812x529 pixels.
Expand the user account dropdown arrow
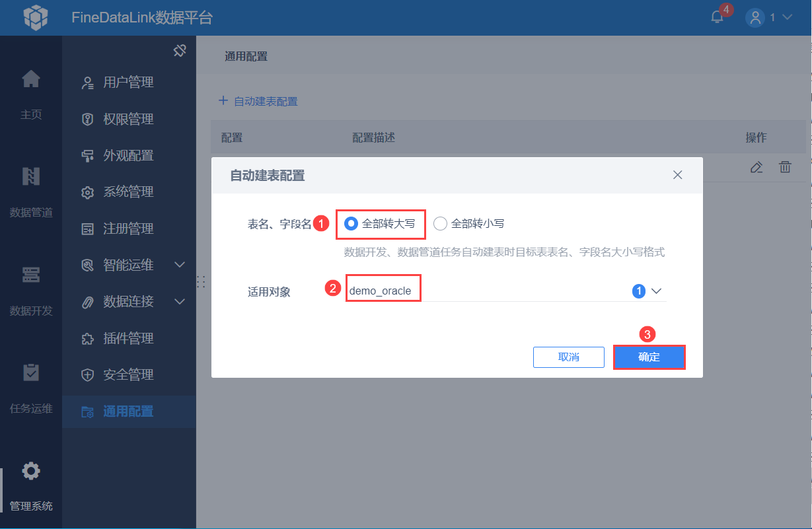tap(787, 17)
